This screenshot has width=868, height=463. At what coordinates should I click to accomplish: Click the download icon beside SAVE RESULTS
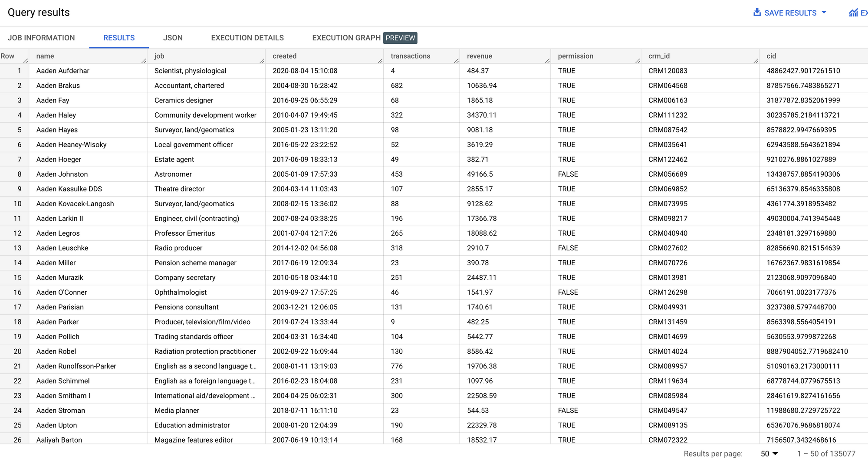(x=757, y=13)
